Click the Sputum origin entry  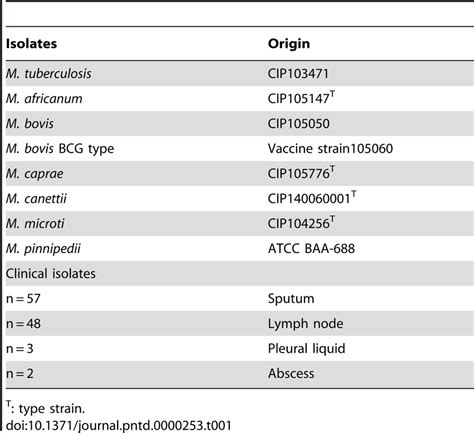[291, 299]
